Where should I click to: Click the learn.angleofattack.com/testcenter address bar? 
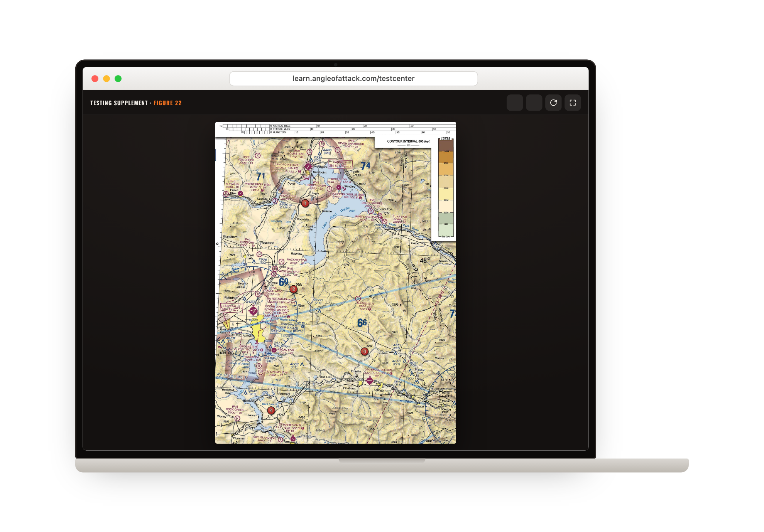(353, 79)
